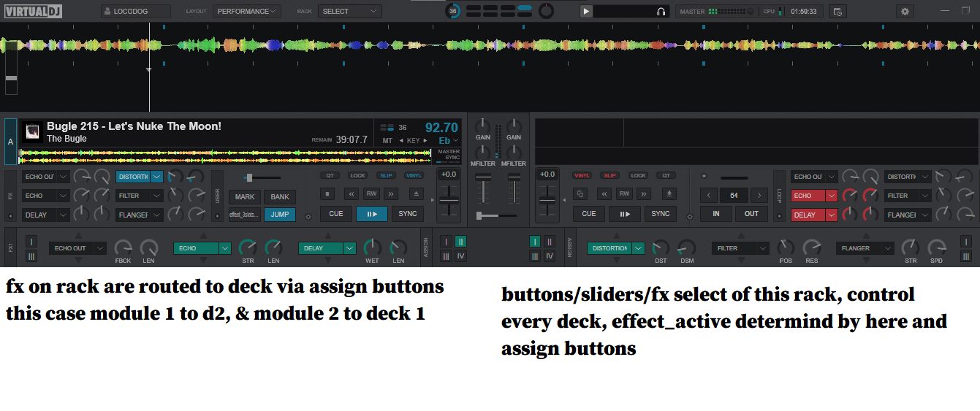Toggle LOCK on deck A
The height and width of the screenshot is (411, 980).
[x=357, y=176]
